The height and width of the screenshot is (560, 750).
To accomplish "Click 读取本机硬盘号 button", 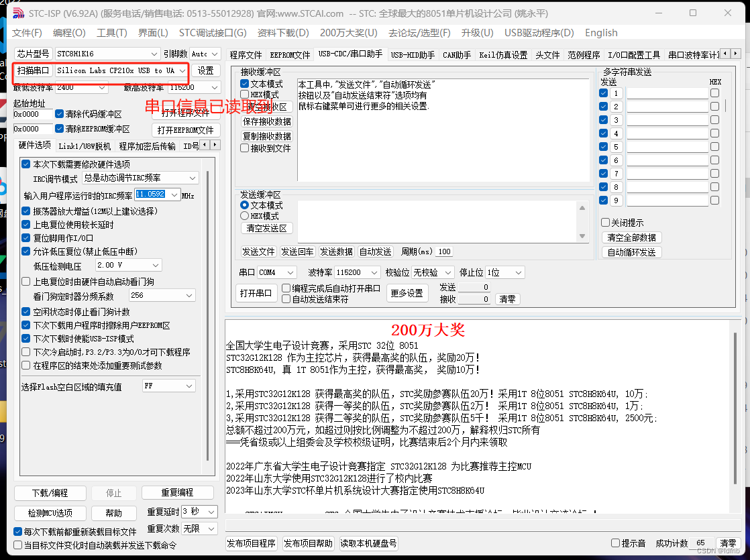I will 368,543.
